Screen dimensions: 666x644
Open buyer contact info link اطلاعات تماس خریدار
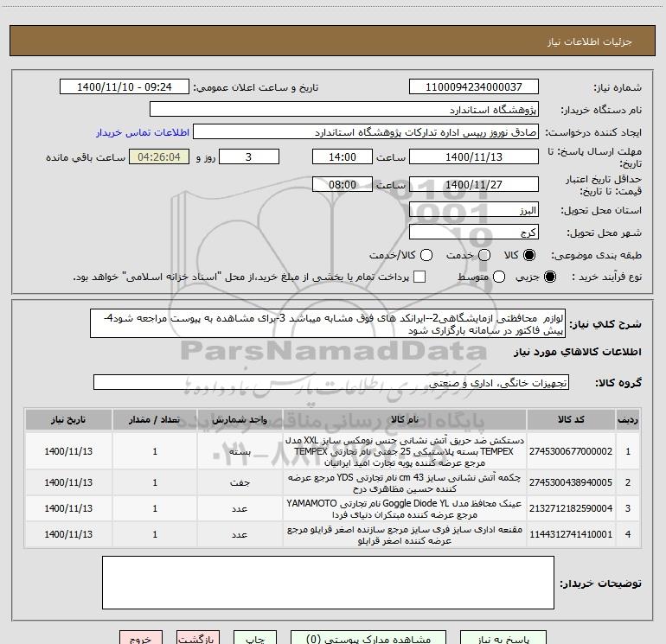tap(143, 132)
